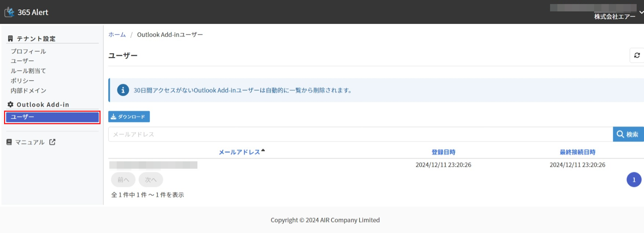
Task: Click the building icon next to テナント設定
Action: click(x=10, y=39)
